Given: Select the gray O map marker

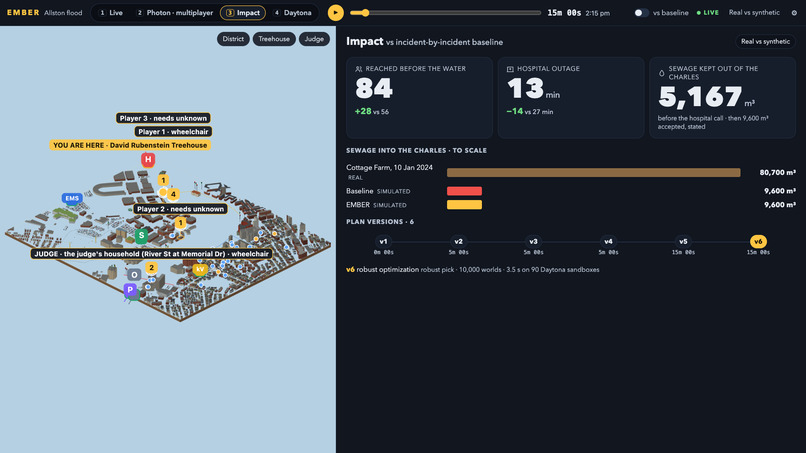Looking at the screenshot, I should pos(134,275).
